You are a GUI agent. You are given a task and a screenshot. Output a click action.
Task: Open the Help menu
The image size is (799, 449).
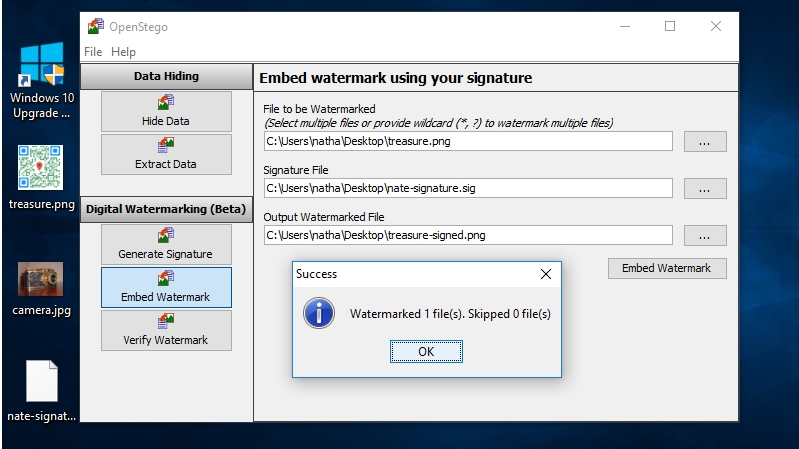[123, 52]
